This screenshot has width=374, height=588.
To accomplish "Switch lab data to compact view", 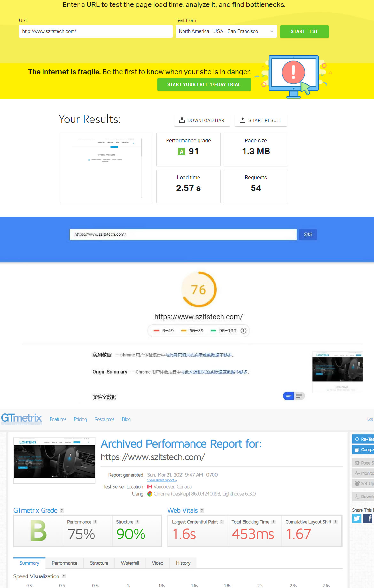I will [x=288, y=396].
